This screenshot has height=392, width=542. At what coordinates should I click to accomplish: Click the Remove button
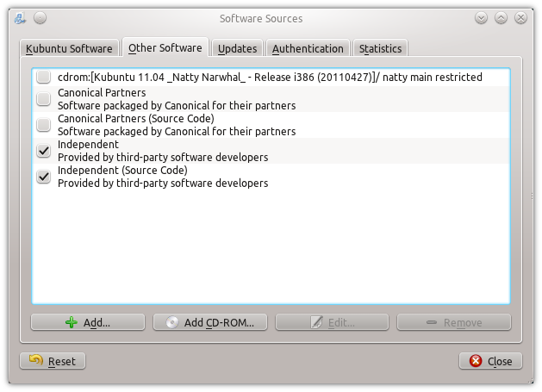(454, 322)
